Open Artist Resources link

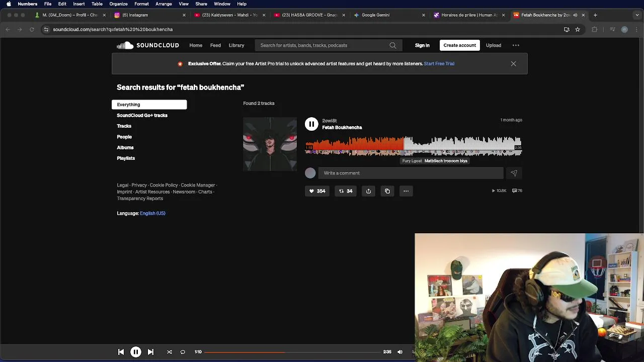152,192
